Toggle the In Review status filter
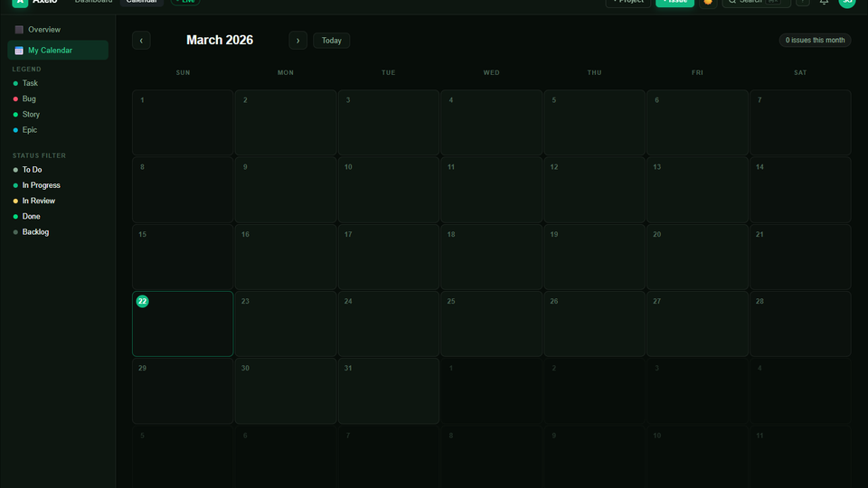This screenshot has width=868, height=488. 38,201
